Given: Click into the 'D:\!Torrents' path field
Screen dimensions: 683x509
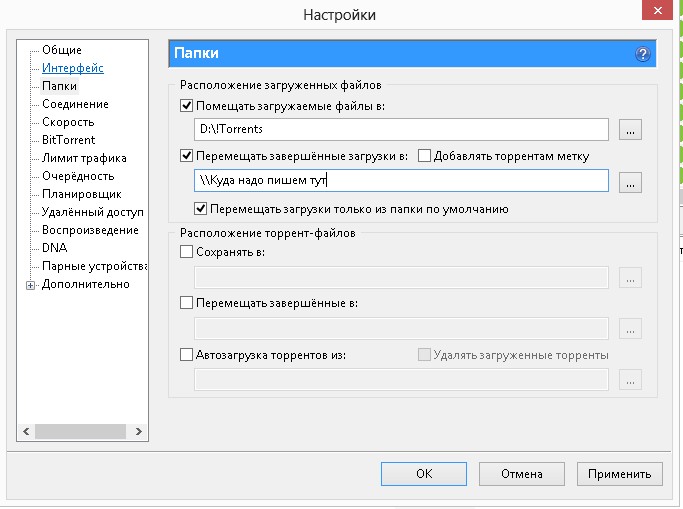Looking at the screenshot, I should click(400, 129).
